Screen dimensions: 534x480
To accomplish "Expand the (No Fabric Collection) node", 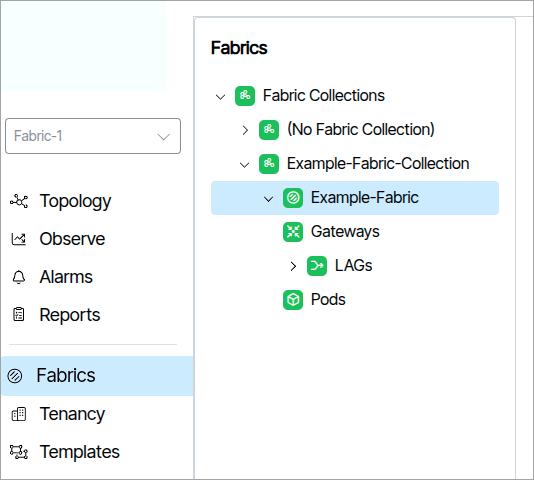I will coord(245,130).
